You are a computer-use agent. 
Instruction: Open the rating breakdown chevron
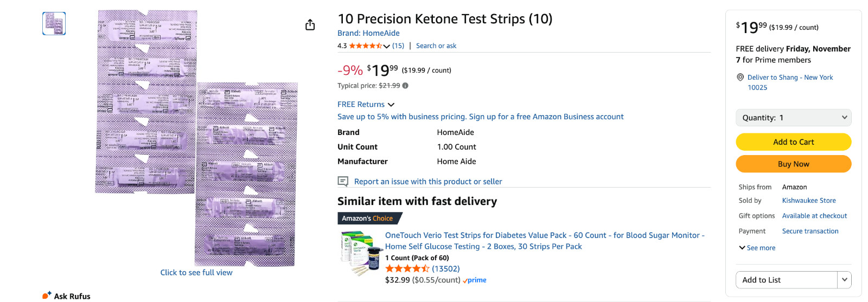click(387, 46)
